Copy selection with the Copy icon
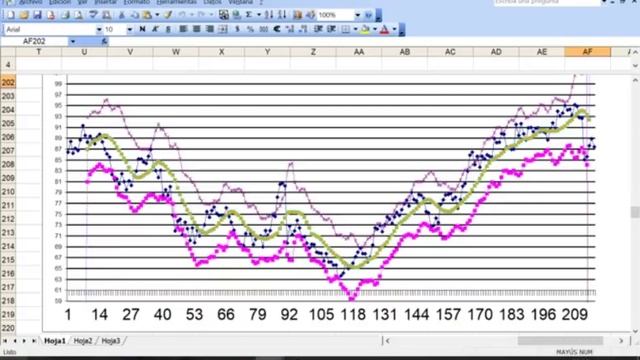The width and height of the screenshot is (640, 360). (134, 15)
